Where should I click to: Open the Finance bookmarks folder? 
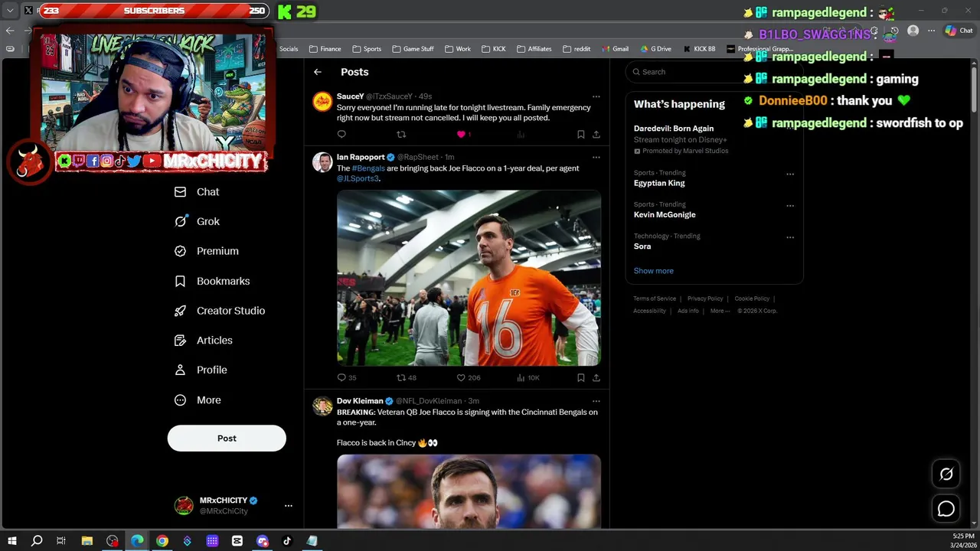click(325, 49)
